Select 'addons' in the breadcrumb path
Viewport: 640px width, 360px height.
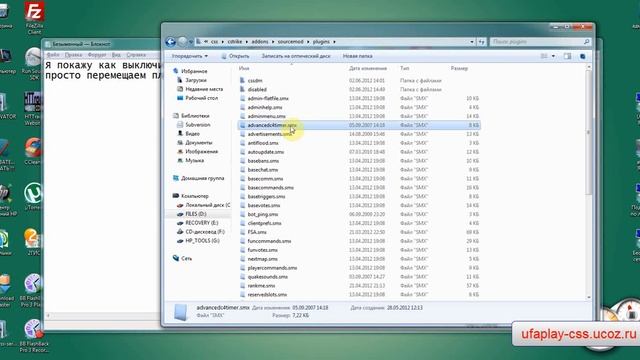[260, 42]
